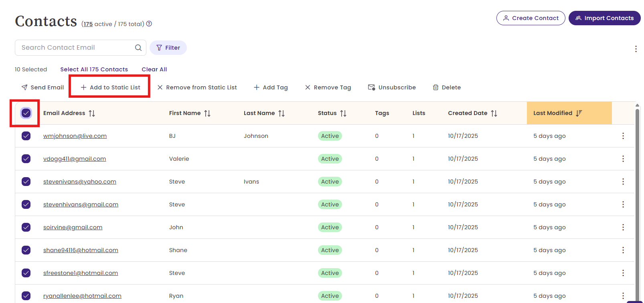Click the Lists column header
This screenshot has width=644, height=303.
419,113
